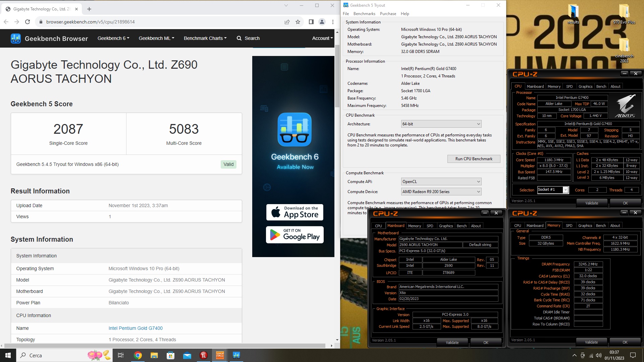Screen dimensions: 644x362
Task: Open the cinebench 2003 desktop folder
Action: point(624,50)
